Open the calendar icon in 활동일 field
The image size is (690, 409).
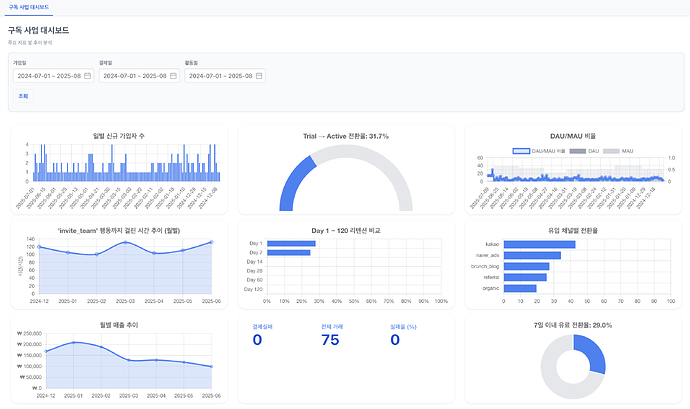(x=259, y=76)
